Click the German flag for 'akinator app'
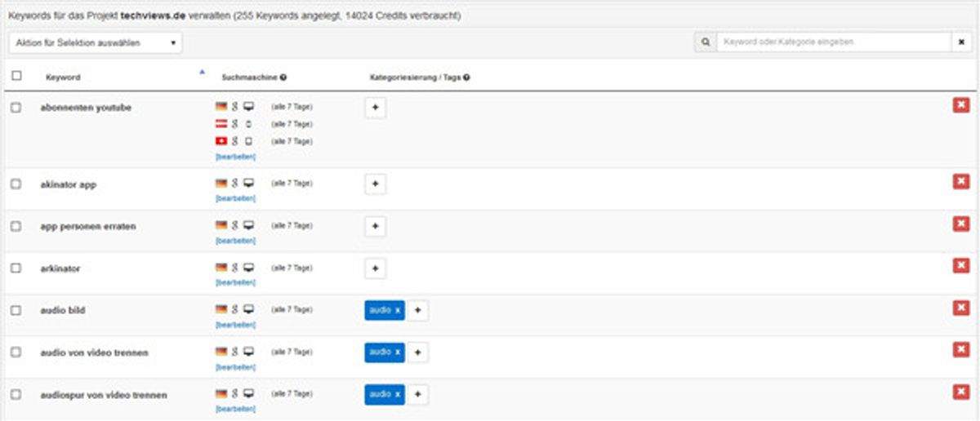 (x=220, y=184)
